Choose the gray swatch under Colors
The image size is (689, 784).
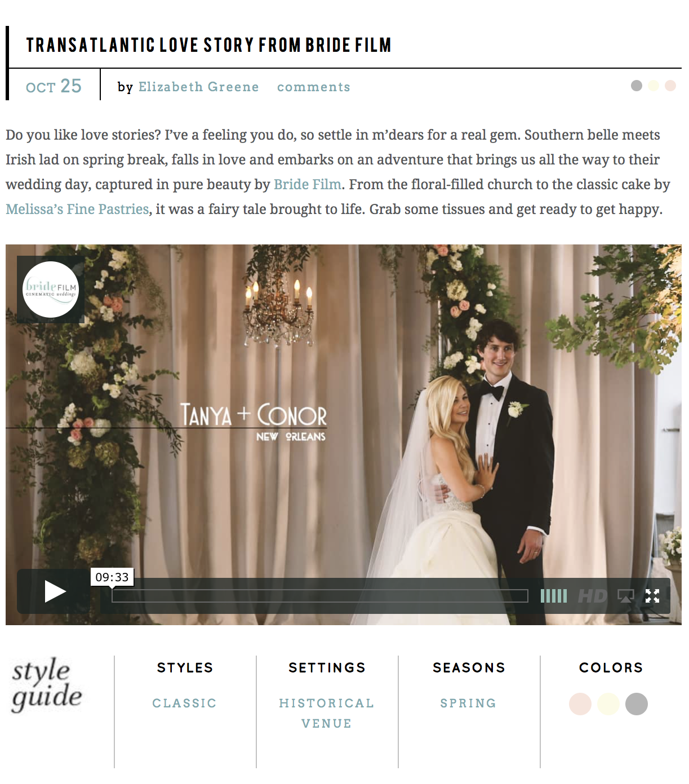(637, 704)
